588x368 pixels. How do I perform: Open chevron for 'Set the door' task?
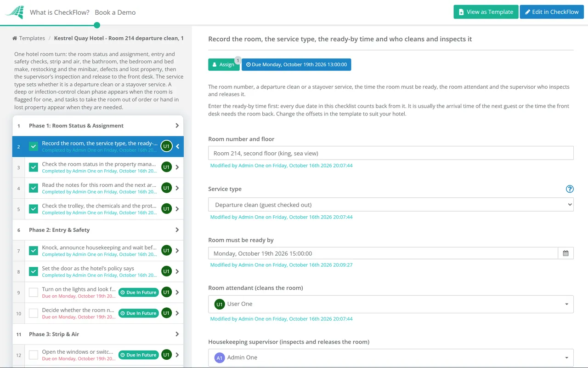(177, 271)
